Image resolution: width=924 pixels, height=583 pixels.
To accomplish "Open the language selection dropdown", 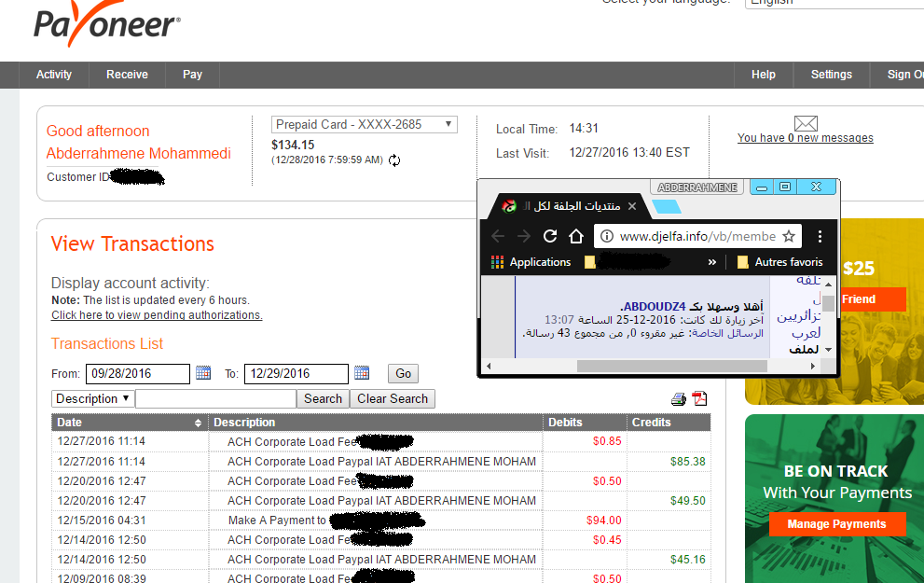I will pyautogui.click(x=834, y=3).
